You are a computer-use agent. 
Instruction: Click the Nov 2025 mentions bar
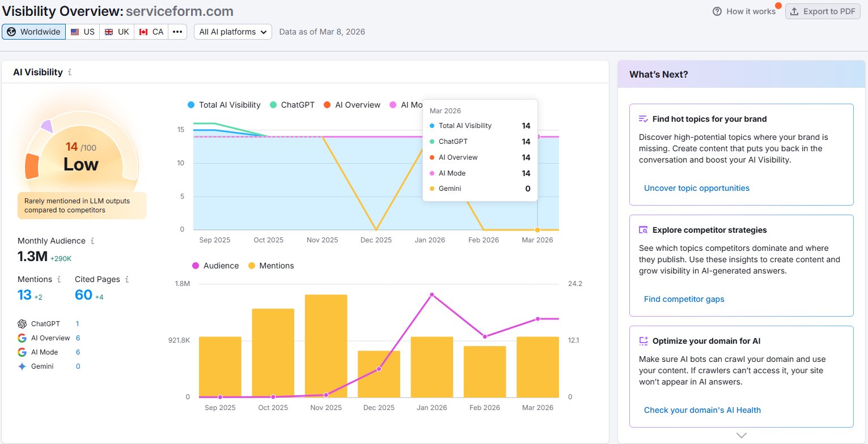click(x=326, y=345)
